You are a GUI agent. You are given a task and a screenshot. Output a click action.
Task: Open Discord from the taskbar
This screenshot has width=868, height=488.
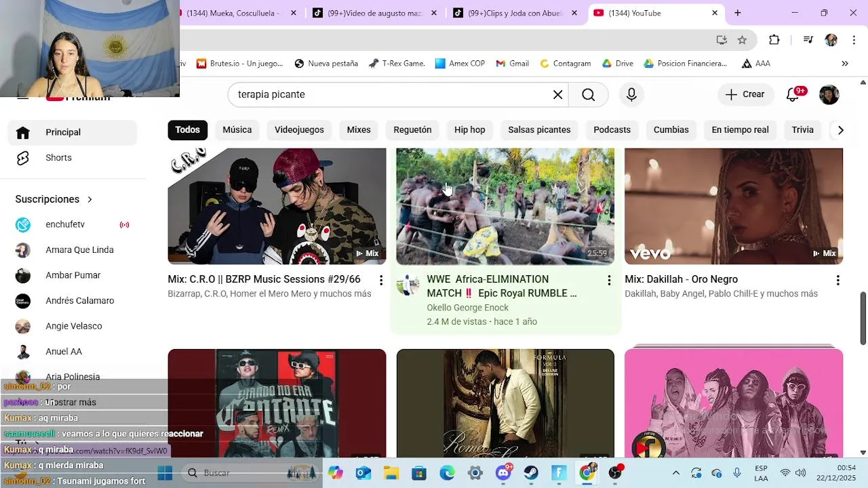point(503,472)
